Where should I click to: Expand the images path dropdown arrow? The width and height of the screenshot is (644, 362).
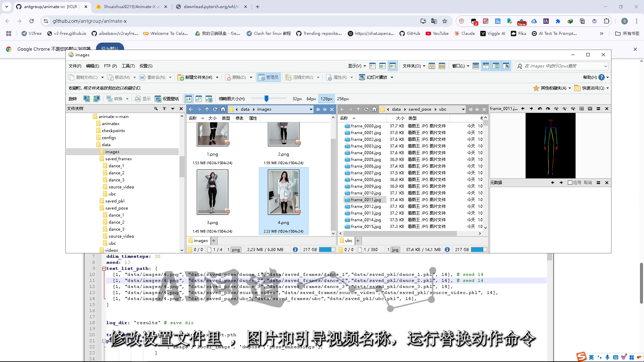[311, 109]
